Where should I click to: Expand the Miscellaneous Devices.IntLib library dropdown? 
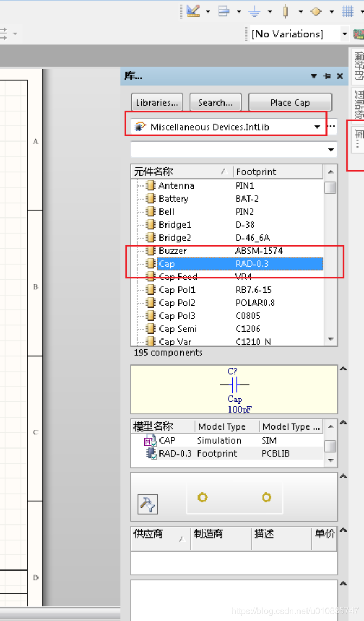[x=317, y=127]
